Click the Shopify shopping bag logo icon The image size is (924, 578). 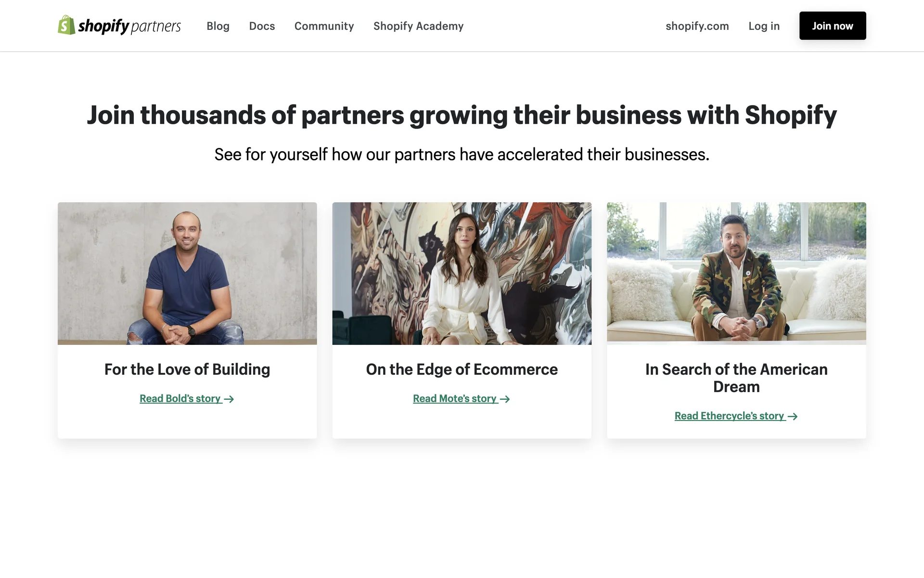66,25
